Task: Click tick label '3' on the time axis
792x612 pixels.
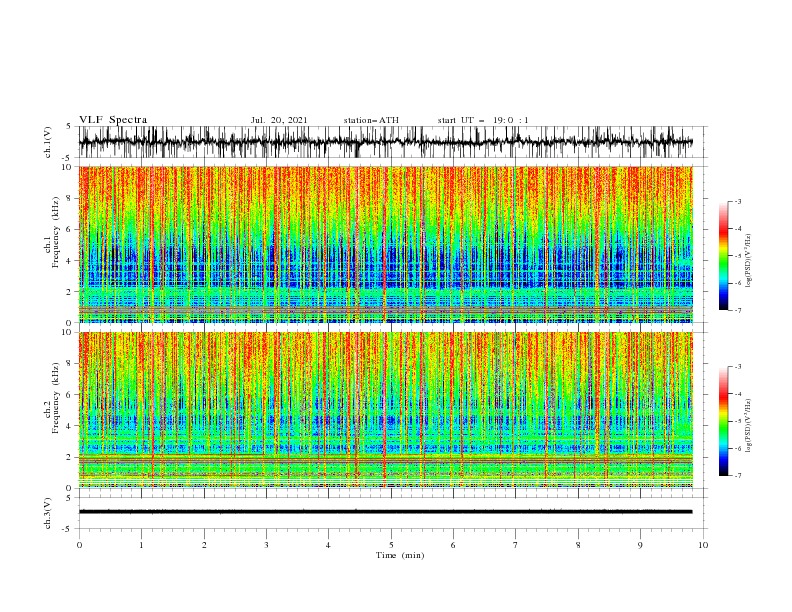Action: 266,545
